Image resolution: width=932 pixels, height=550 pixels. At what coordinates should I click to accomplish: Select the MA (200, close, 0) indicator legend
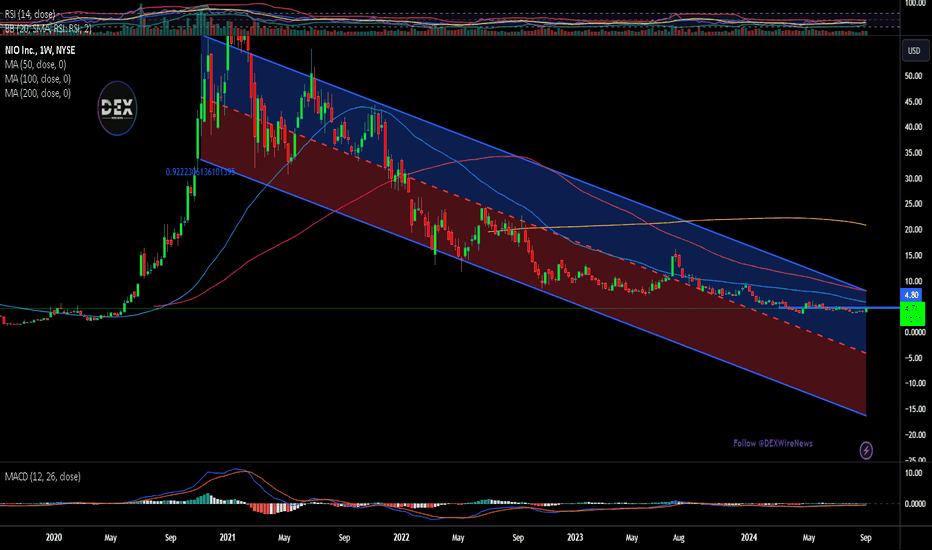coord(38,93)
